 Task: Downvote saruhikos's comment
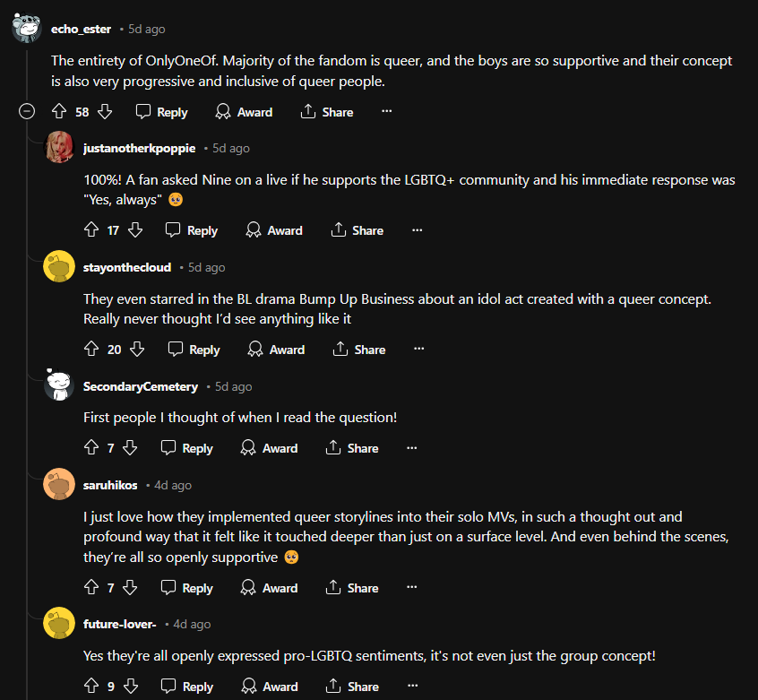pos(129,588)
